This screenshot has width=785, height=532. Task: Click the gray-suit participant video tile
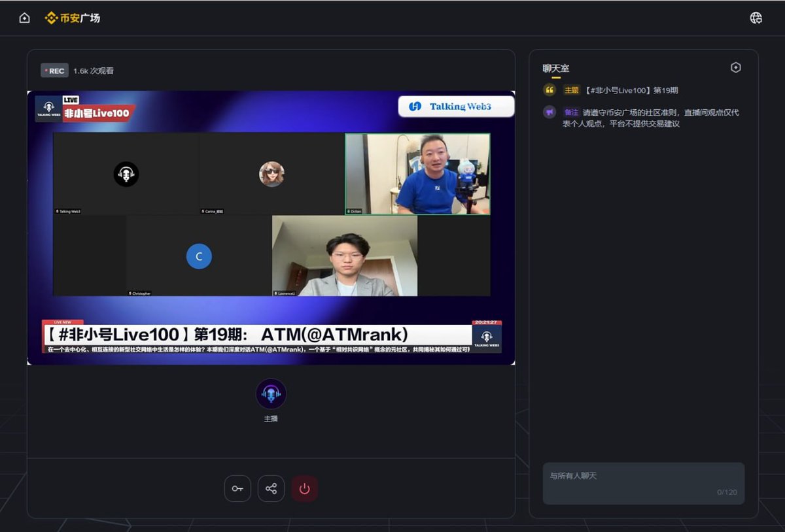click(x=345, y=256)
